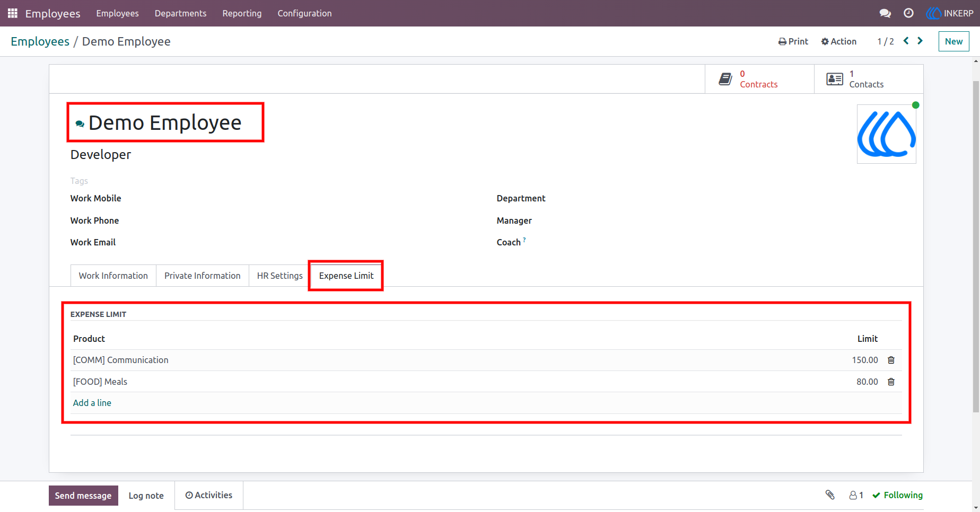
Task: Open the Reporting menu
Action: (242, 13)
